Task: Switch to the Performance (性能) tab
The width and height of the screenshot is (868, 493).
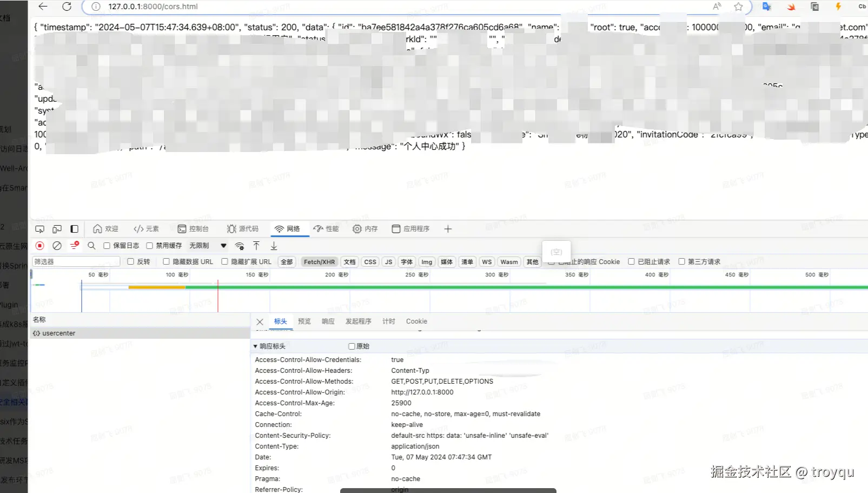Action: tap(326, 229)
